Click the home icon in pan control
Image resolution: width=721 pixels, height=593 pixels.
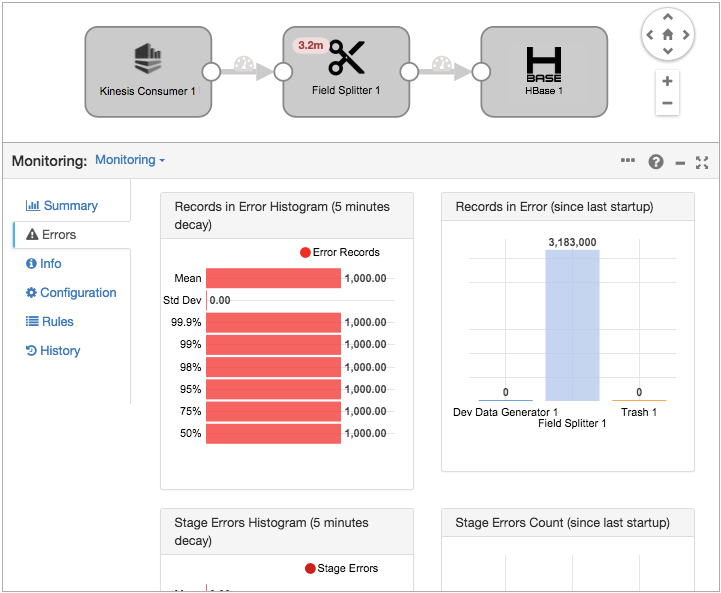click(x=667, y=35)
